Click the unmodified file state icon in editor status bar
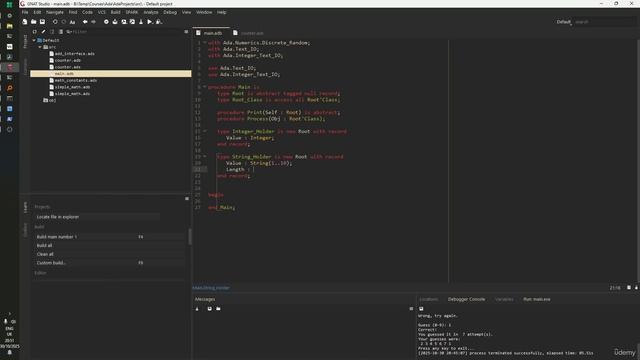The height and width of the screenshot is (360, 640). coord(629,288)
